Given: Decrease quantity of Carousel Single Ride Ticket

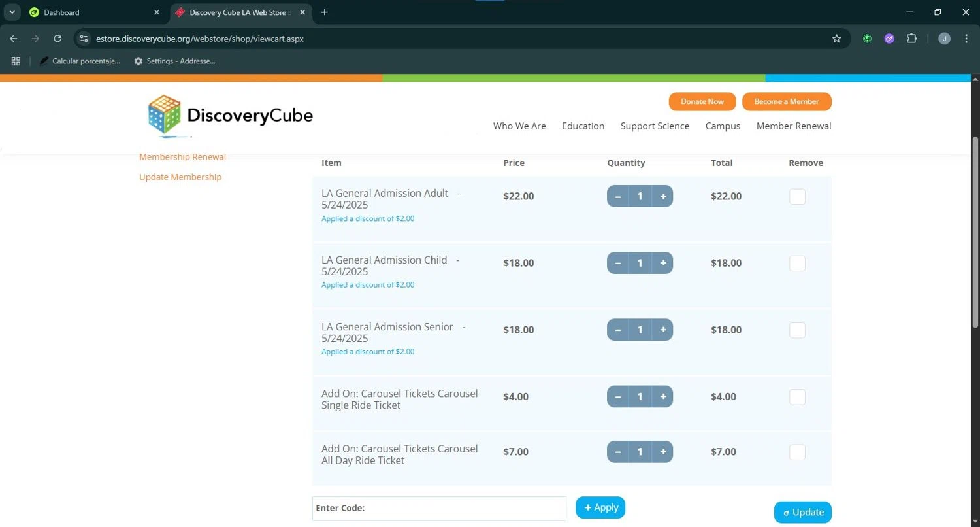Looking at the screenshot, I should tap(617, 396).
